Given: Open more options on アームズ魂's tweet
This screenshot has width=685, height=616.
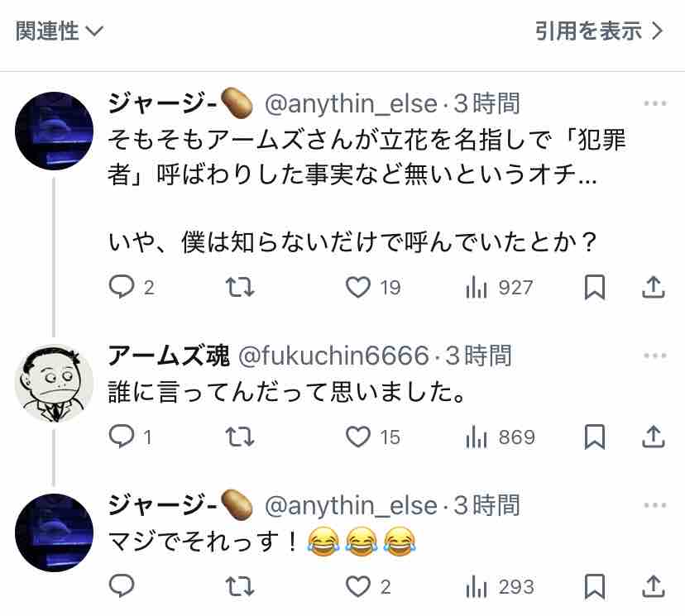Looking at the screenshot, I should point(655,356).
